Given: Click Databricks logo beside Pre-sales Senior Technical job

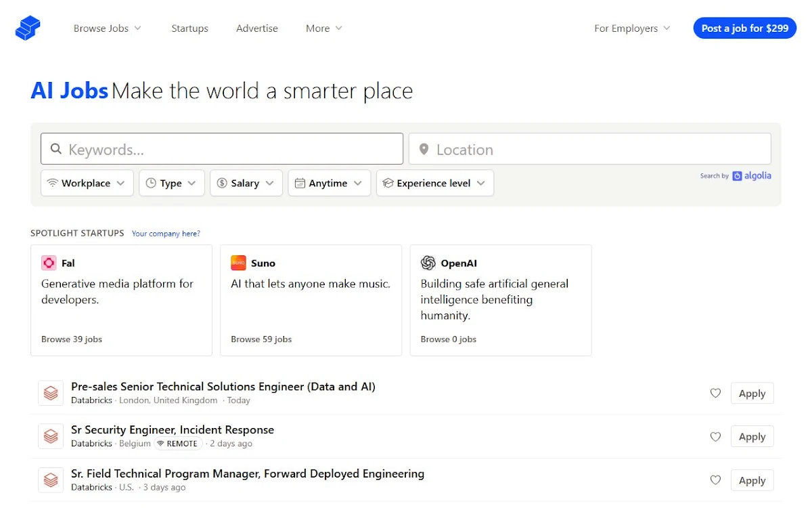Looking at the screenshot, I should pos(51,393).
